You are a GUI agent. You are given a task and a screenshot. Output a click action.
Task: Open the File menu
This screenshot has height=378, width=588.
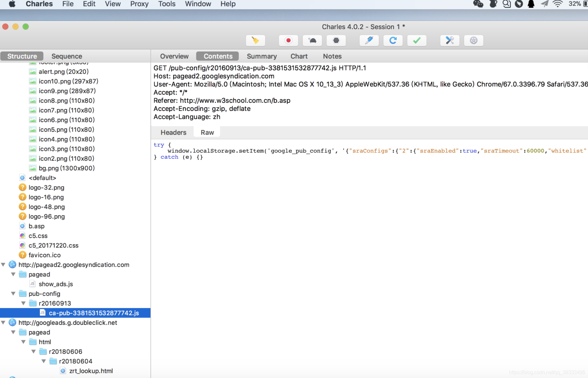(68, 4)
